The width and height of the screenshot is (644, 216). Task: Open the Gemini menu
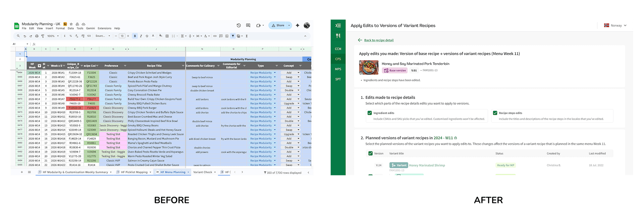[x=91, y=29]
